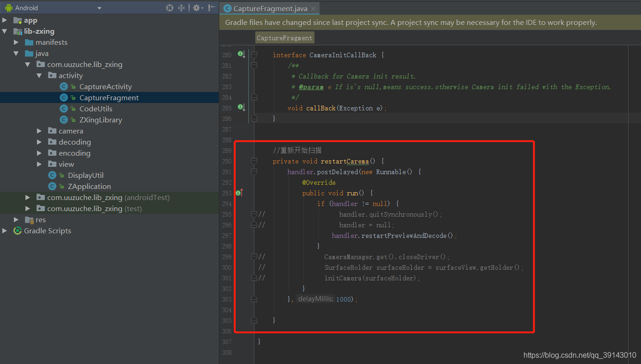Click the CaptureFragment breadcrumb
Image resolution: width=641 pixels, height=364 pixels.
click(285, 38)
